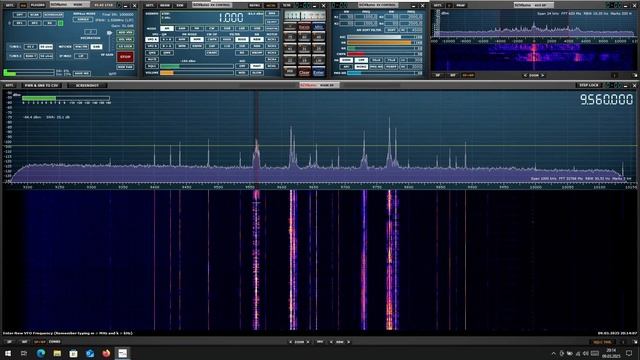Click the SCREENSHOT button in MAIN SP
640x360 pixels.
[x=87, y=85]
